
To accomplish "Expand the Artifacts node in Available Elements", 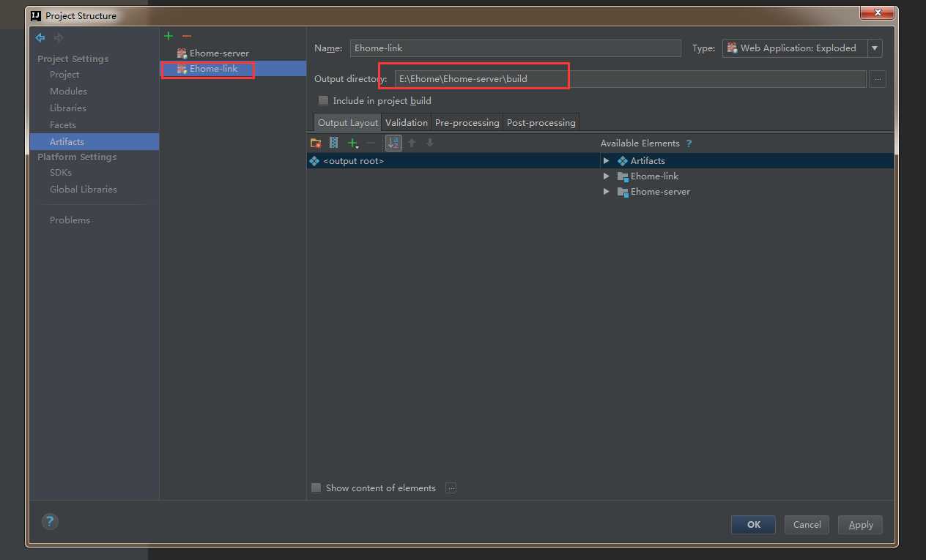I will click(606, 160).
